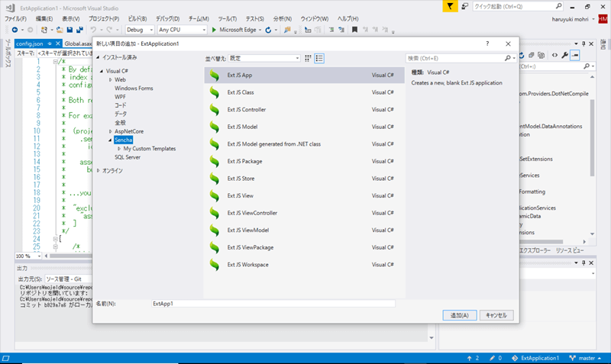The width and height of the screenshot is (611, 364).
Task: Select the Sencha tree node
Action: (x=124, y=140)
